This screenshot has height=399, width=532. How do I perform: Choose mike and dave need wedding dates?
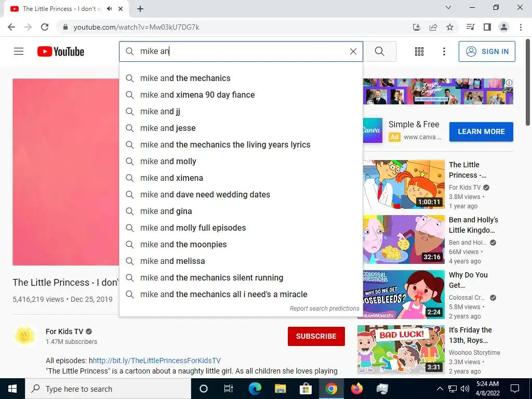click(241, 194)
